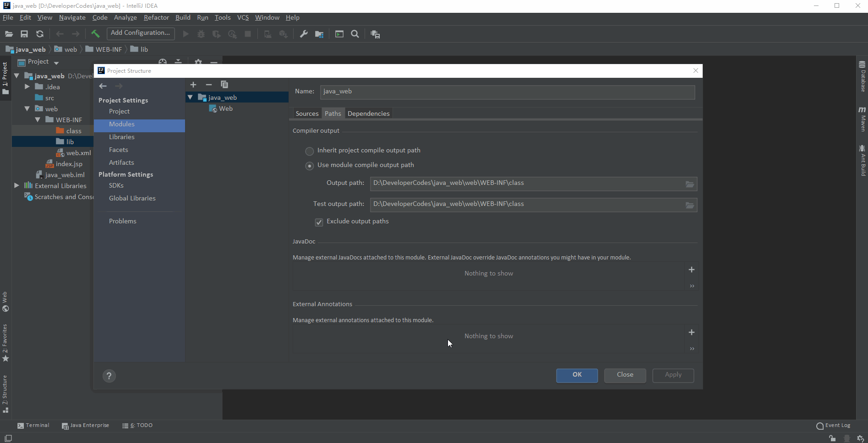This screenshot has height=443, width=868.
Task: Add a new module with the plus icon
Action: point(193,85)
